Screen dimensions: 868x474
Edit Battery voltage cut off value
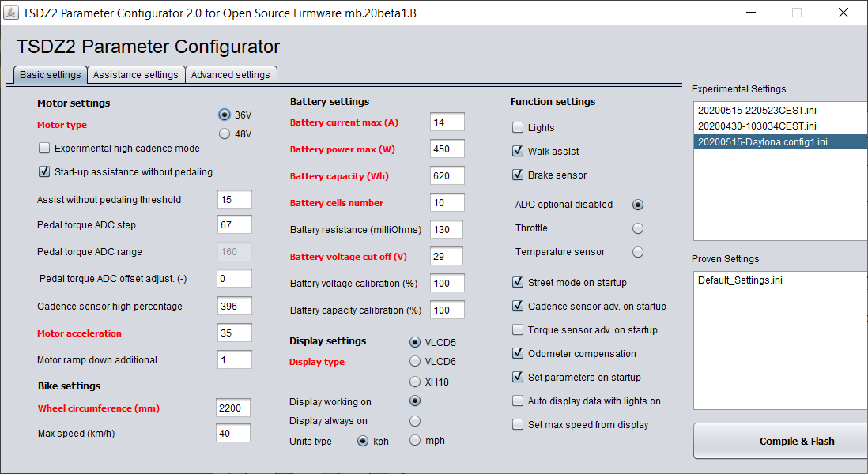coord(447,256)
